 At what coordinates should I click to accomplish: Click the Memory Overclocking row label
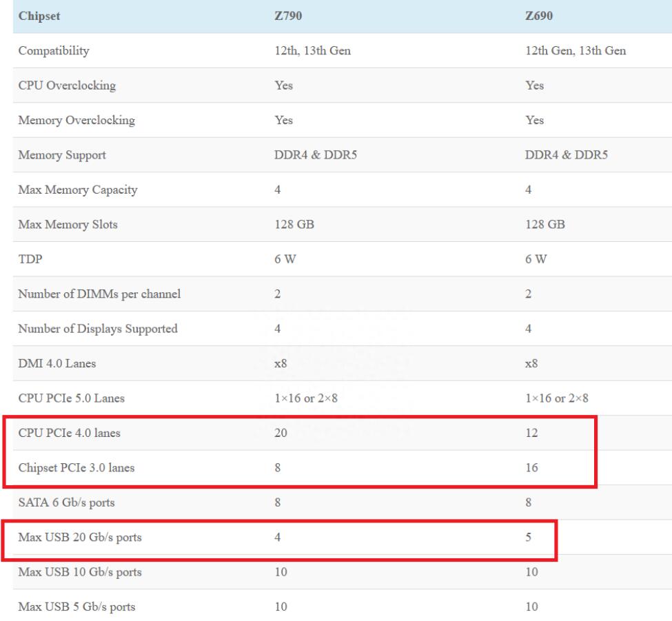click(76, 120)
